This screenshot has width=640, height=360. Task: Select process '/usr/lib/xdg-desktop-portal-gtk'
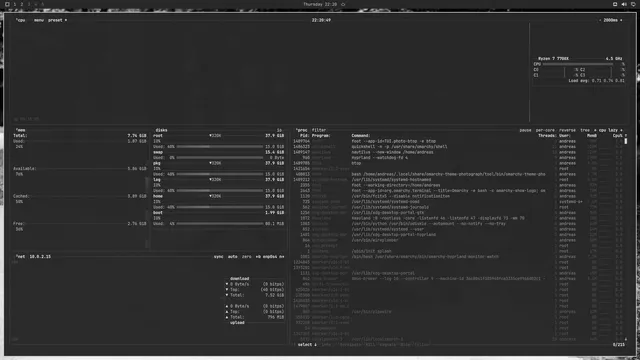click(459, 213)
